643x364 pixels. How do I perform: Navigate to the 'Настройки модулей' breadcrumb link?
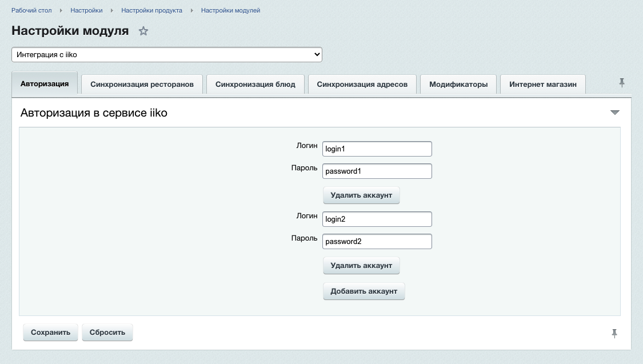[230, 10]
